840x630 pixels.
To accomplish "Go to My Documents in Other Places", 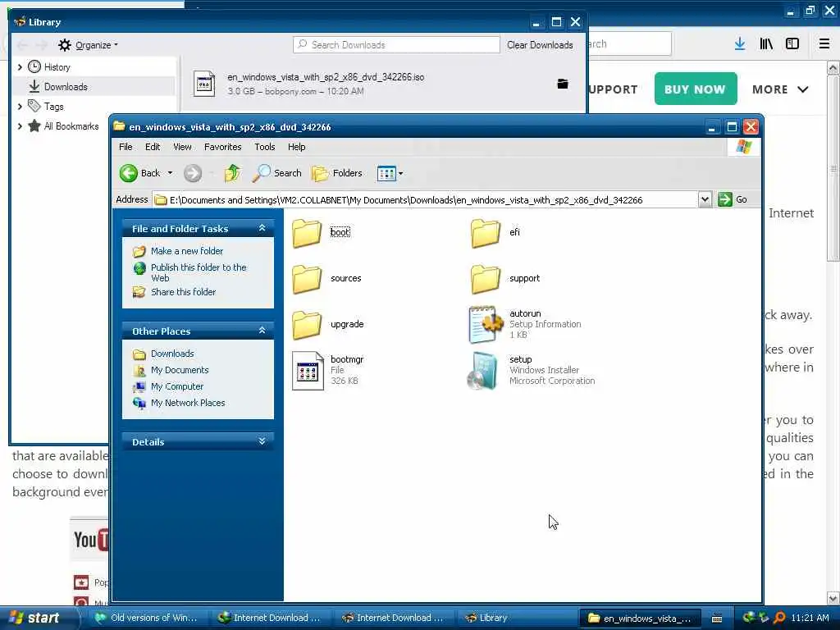I will (x=180, y=370).
